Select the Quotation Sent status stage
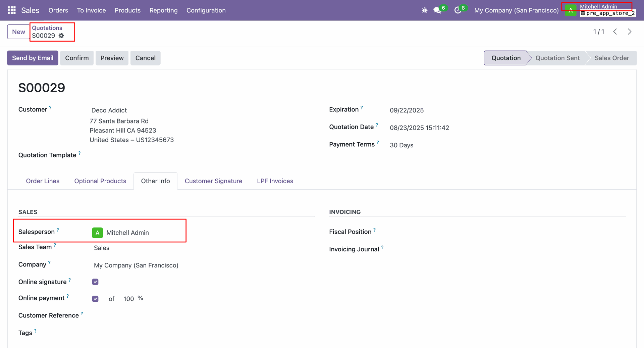Image resolution: width=644 pixels, height=348 pixels. (557, 58)
